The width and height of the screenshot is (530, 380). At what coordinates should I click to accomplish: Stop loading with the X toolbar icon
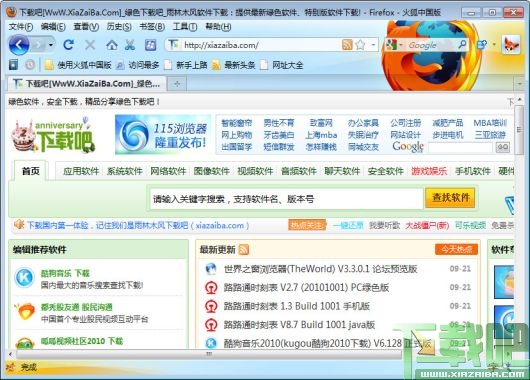pyautogui.click(x=90, y=45)
